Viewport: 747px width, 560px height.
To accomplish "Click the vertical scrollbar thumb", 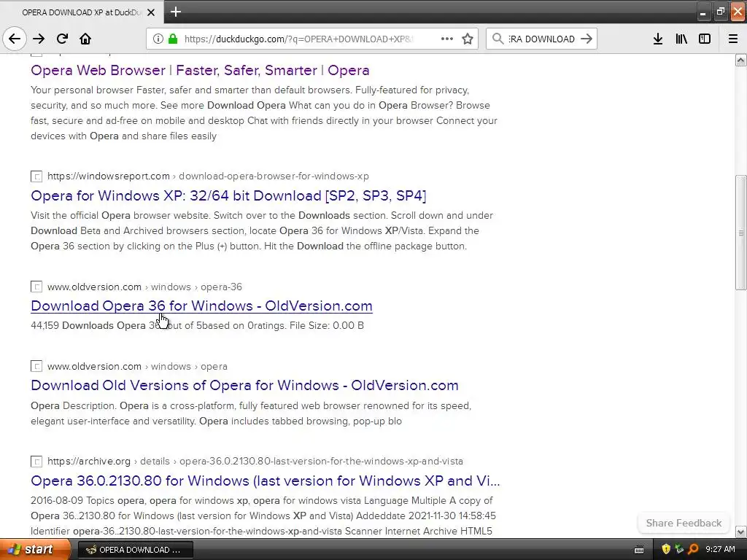I will pos(741,233).
